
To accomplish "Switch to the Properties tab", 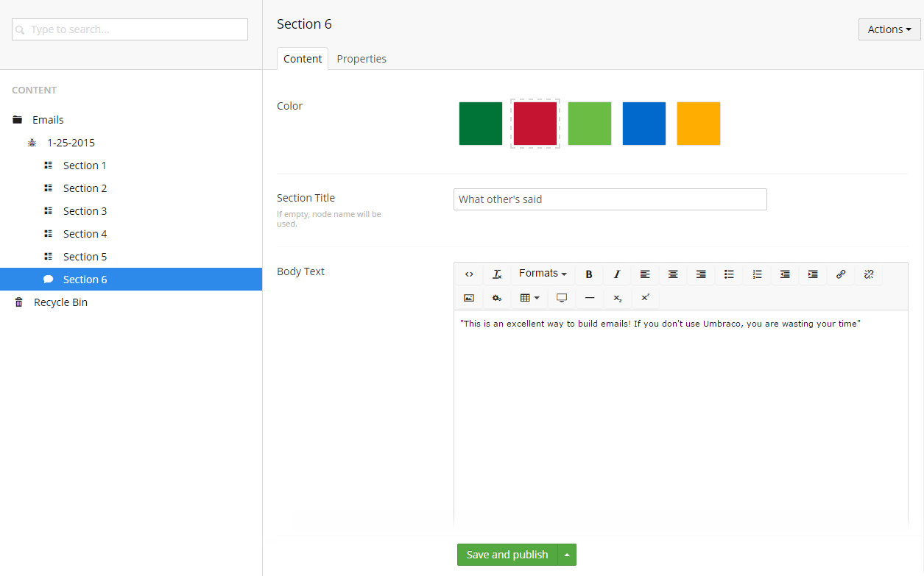I will (362, 59).
